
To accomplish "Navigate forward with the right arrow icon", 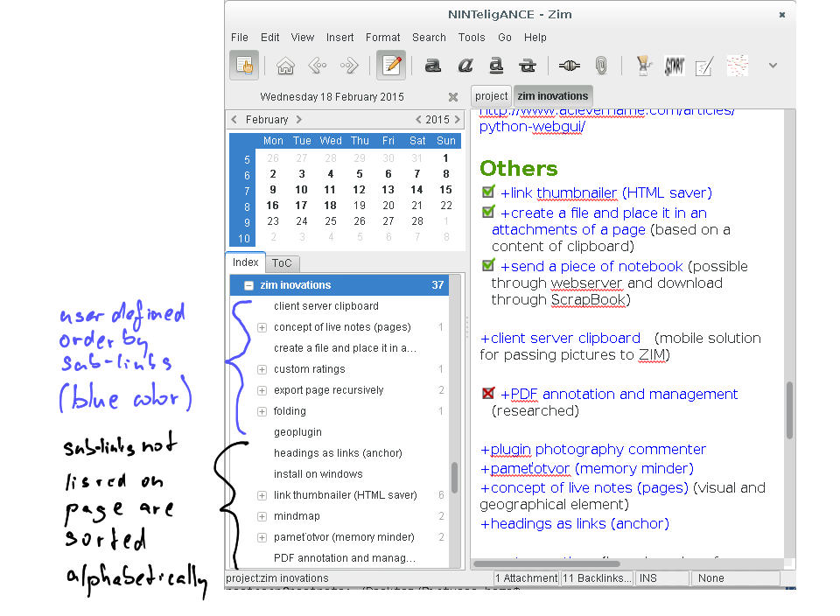I will point(349,66).
